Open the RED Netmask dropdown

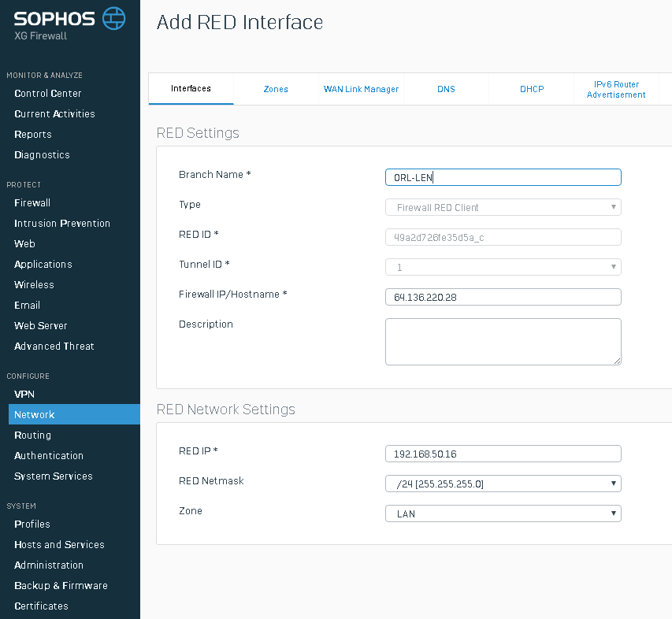503,484
